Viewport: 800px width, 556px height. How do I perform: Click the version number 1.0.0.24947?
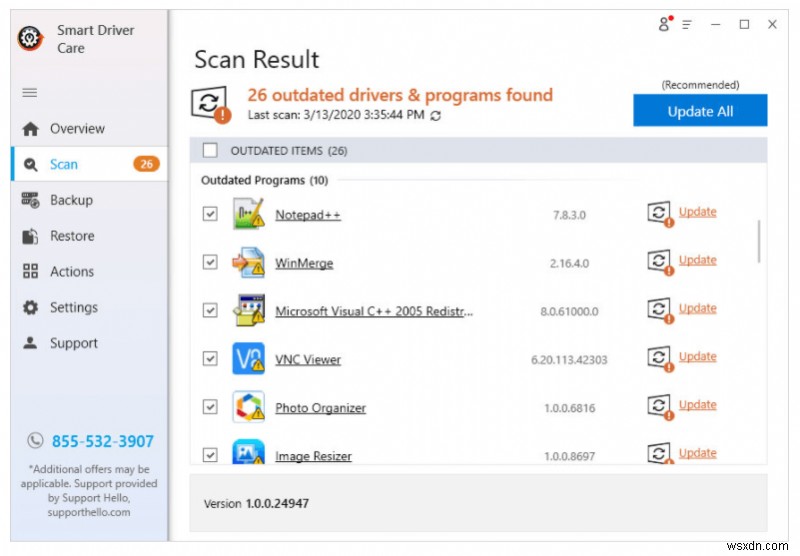277,503
